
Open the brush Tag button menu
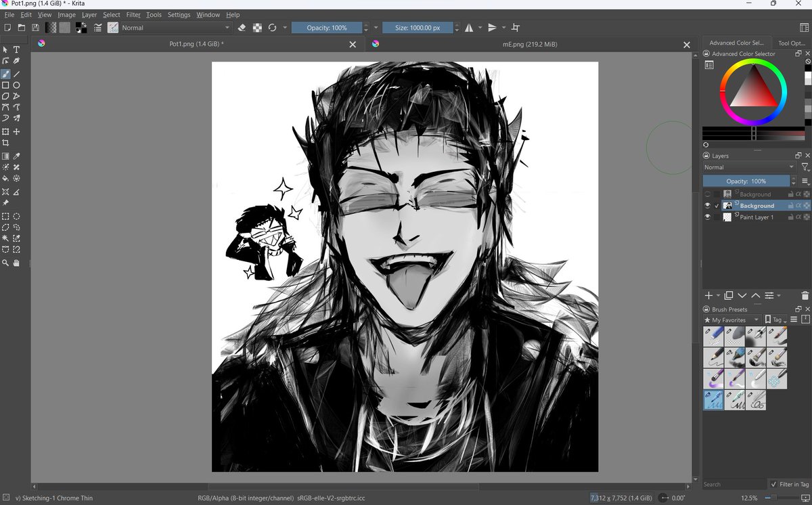(x=775, y=320)
